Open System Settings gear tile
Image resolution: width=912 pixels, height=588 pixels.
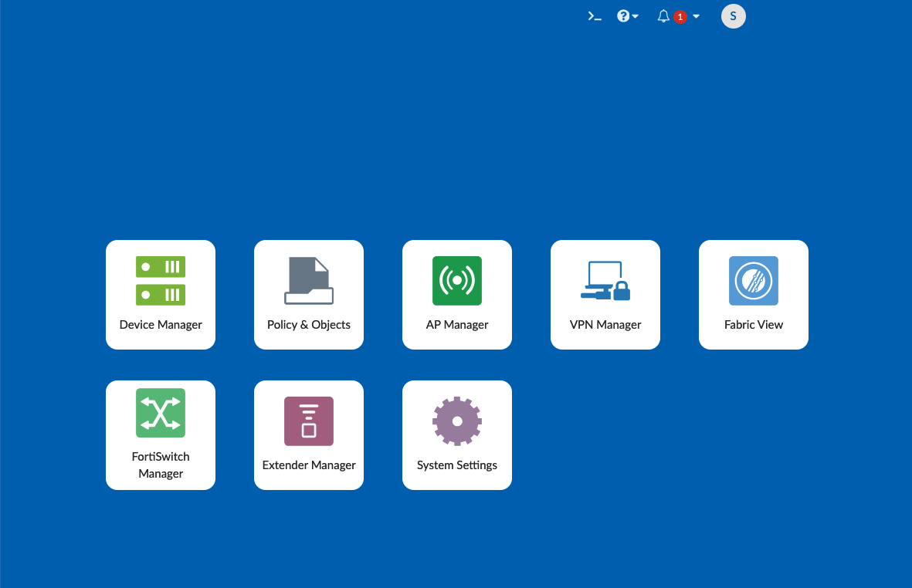click(x=457, y=435)
